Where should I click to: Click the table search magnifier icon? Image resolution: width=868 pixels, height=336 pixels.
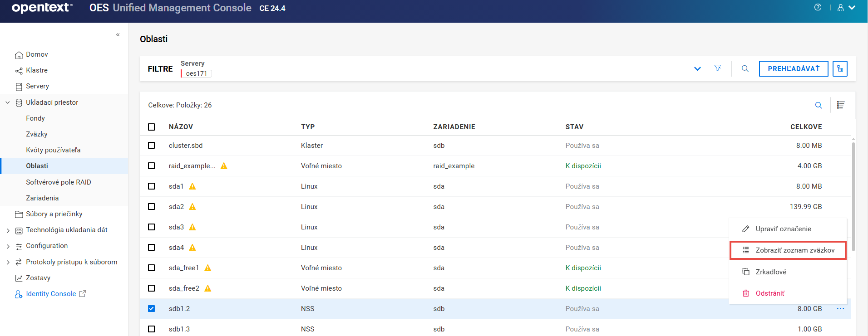pyautogui.click(x=819, y=105)
